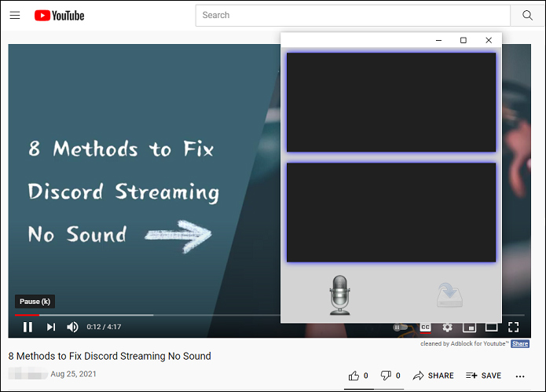Click the SHARE button
Screen dimensions: 546x392
[433, 376]
